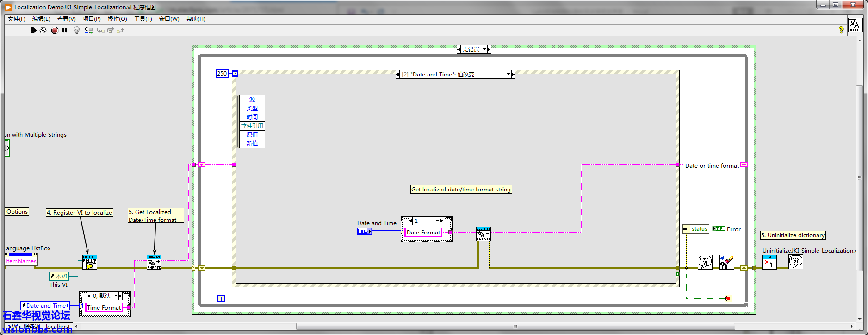Pause execution with the Pause button
Screen dimensions: 868x335
pos(65,31)
